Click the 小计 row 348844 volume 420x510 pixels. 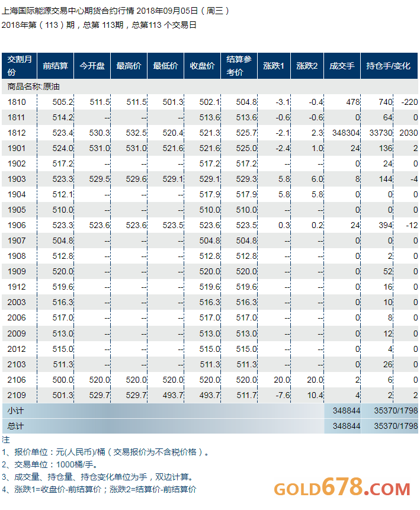(346, 411)
